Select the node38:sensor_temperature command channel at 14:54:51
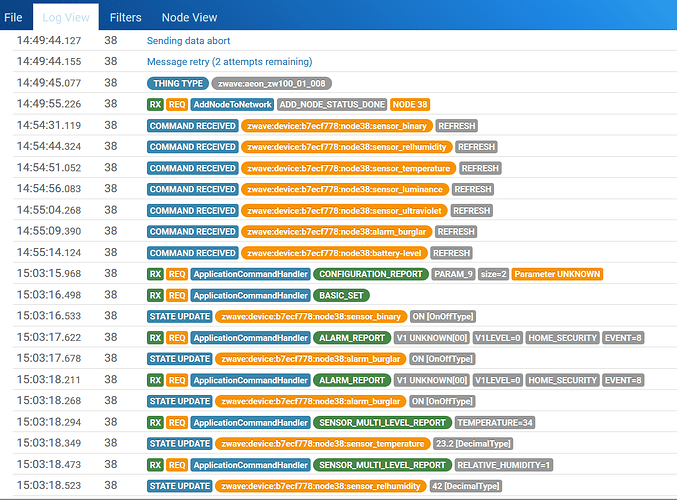Viewport: 677px width, 500px height. click(x=348, y=168)
